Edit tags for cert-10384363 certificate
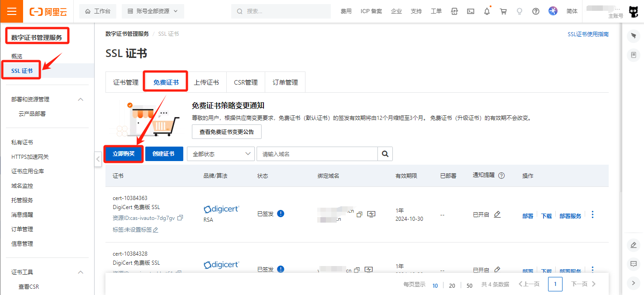 coord(156,230)
